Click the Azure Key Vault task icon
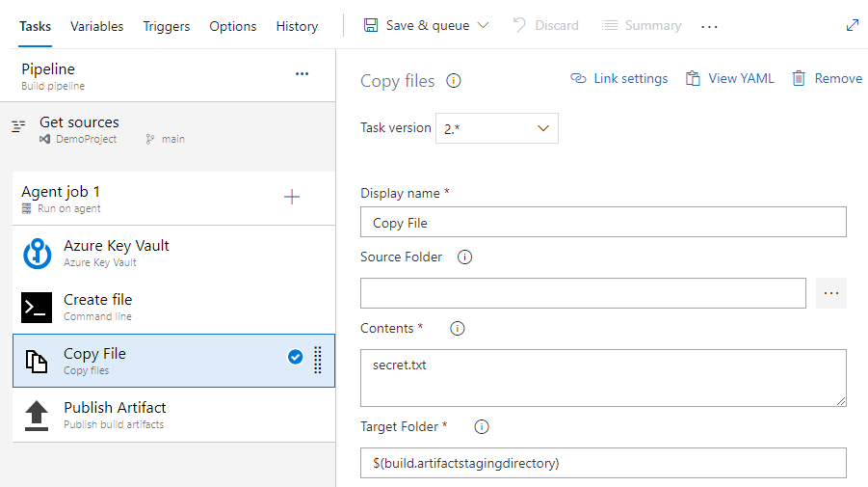The height and width of the screenshot is (487, 868). pyautogui.click(x=37, y=254)
